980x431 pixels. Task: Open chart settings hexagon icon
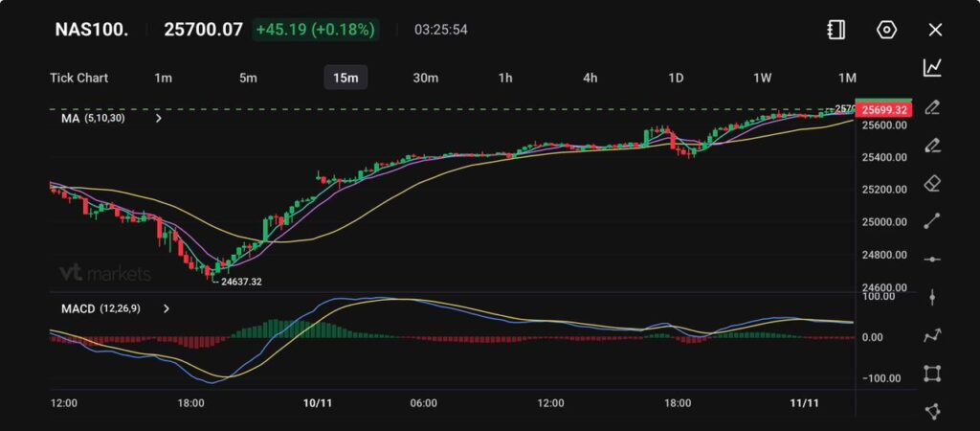pyautogui.click(x=886, y=30)
